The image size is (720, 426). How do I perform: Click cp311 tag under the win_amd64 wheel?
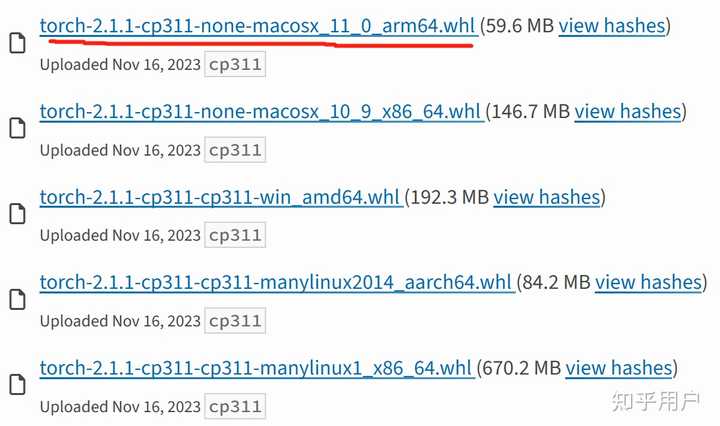pyautogui.click(x=235, y=235)
